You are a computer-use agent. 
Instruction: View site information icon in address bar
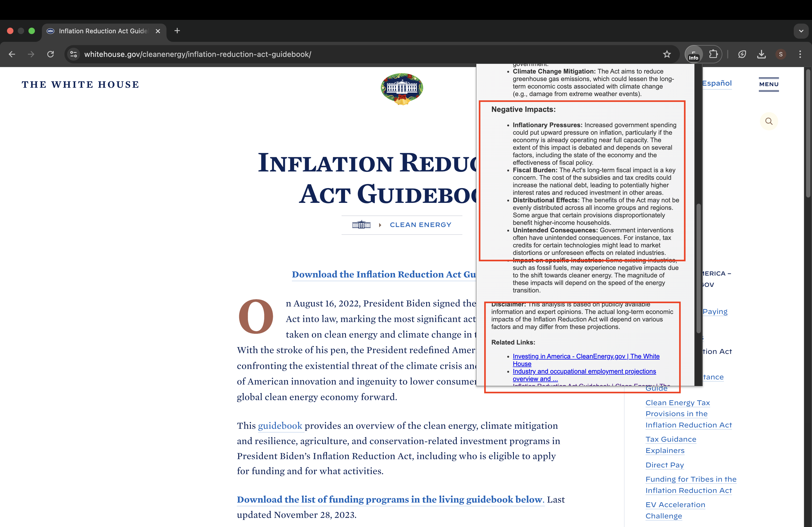click(x=74, y=54)
